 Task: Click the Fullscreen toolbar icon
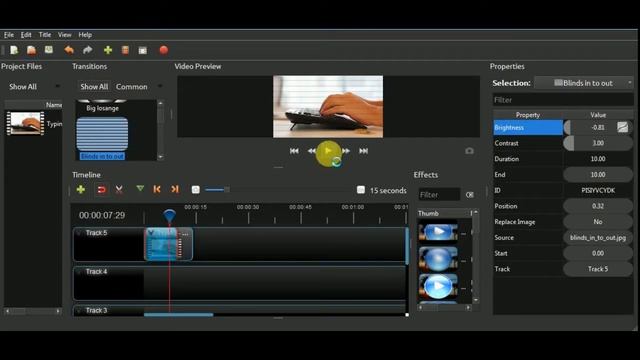142,51
